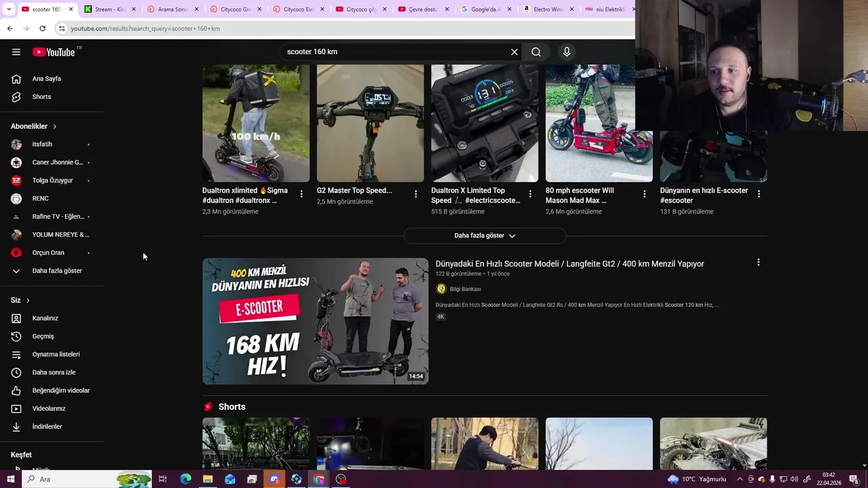Viewport: 868px width, 488px height.
Task: Open Windows Start menu
Action: pos(10,479)
